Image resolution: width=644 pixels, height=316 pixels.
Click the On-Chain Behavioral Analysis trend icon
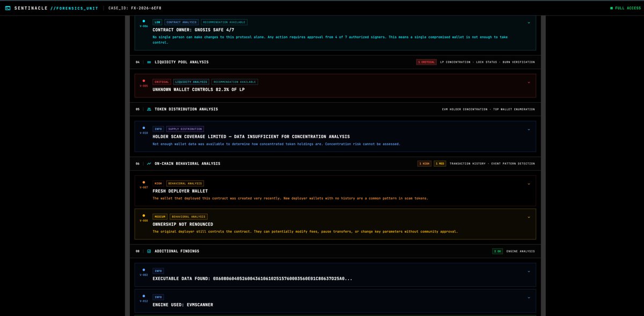tap(149, 163)
